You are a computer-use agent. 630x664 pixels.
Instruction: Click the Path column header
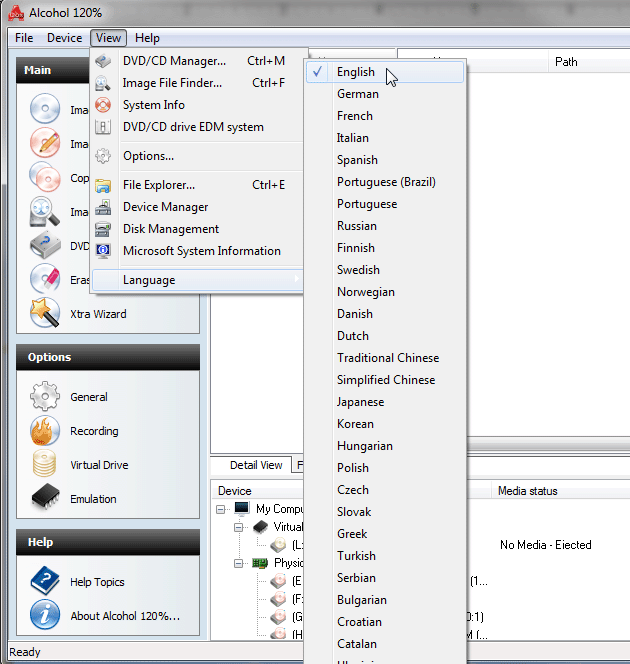(566, 62)
